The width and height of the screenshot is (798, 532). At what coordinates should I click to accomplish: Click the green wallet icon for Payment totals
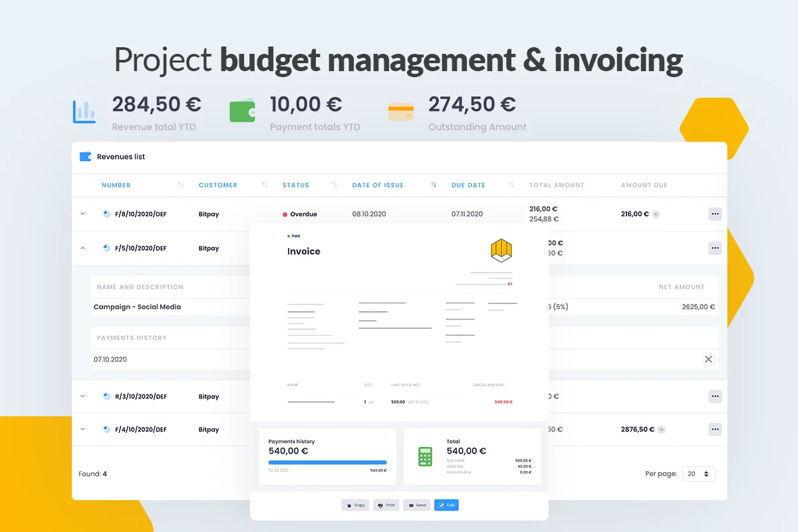[243, 111]
